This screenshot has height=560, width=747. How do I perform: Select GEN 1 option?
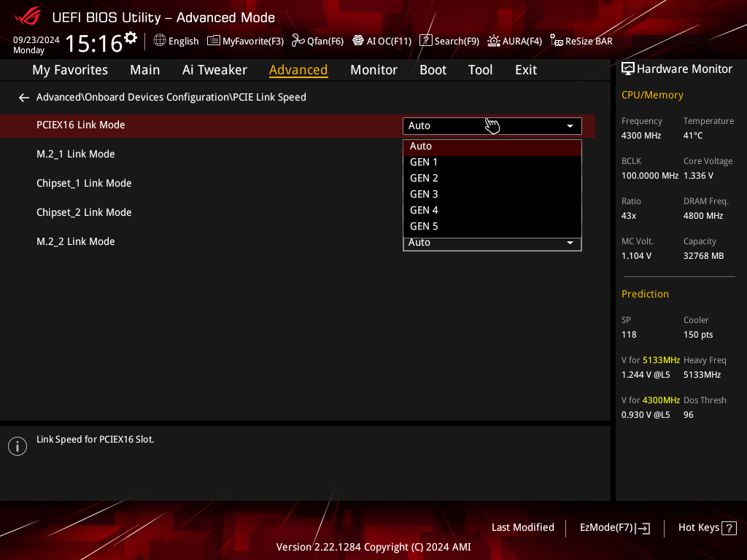point(492,163)
